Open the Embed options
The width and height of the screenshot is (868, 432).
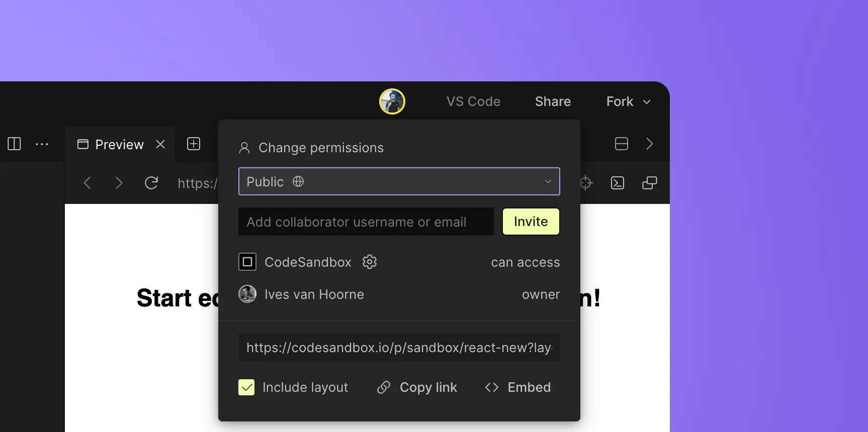(x=517, y=387)
